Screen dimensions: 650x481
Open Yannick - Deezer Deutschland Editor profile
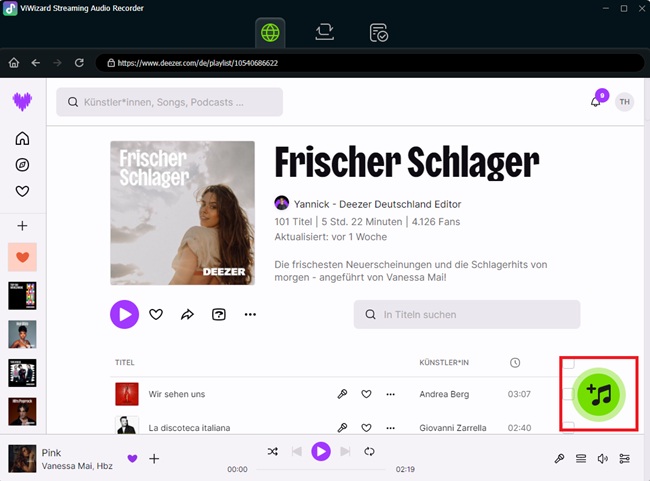point(377,204)
